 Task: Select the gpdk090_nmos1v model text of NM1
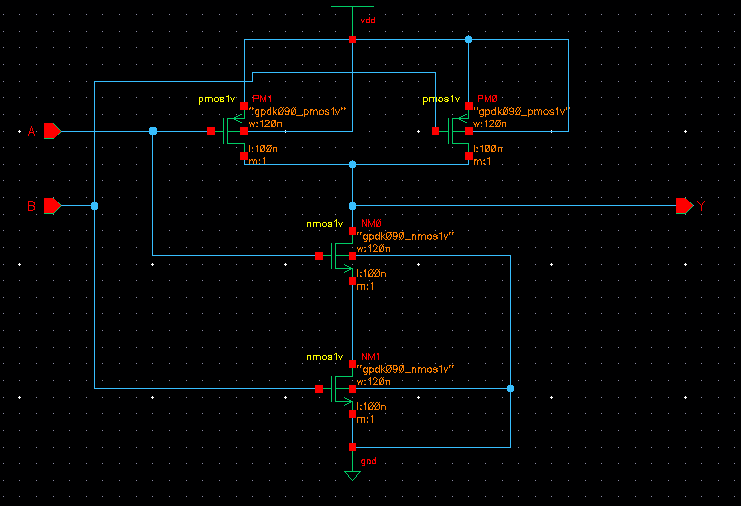click(406, 369)
